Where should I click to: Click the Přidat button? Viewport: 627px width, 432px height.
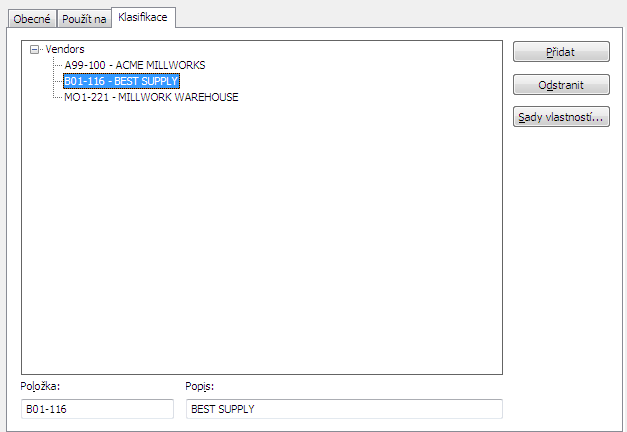(x=561, y=52)
